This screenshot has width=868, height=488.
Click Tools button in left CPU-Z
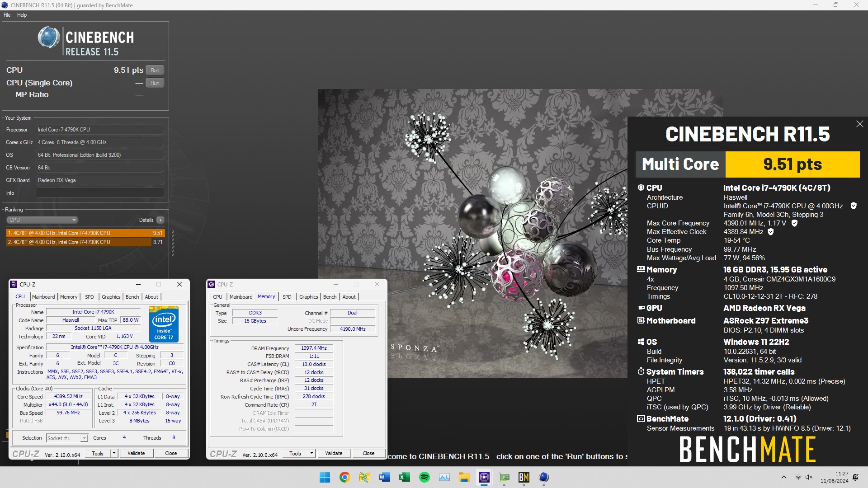coord(98,453)
